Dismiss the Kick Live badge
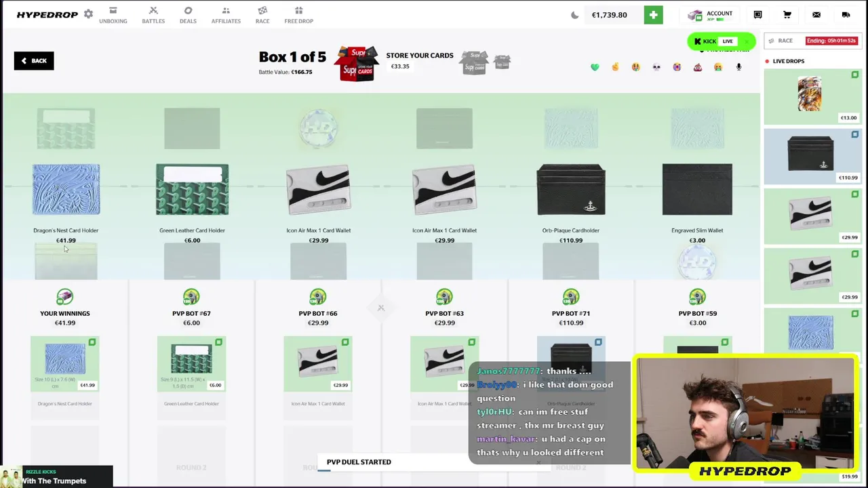The image size is (868, 488). tap(747, 41)
